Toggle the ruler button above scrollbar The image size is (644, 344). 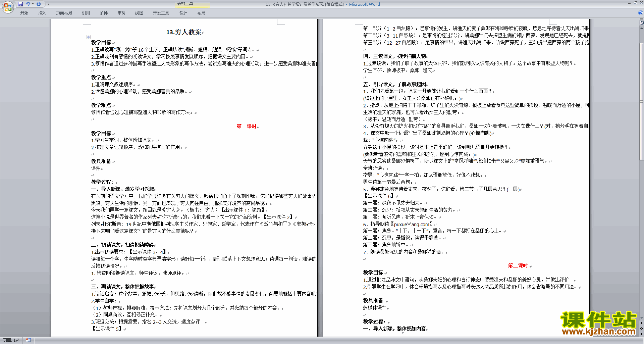click(x=642, y=22)
